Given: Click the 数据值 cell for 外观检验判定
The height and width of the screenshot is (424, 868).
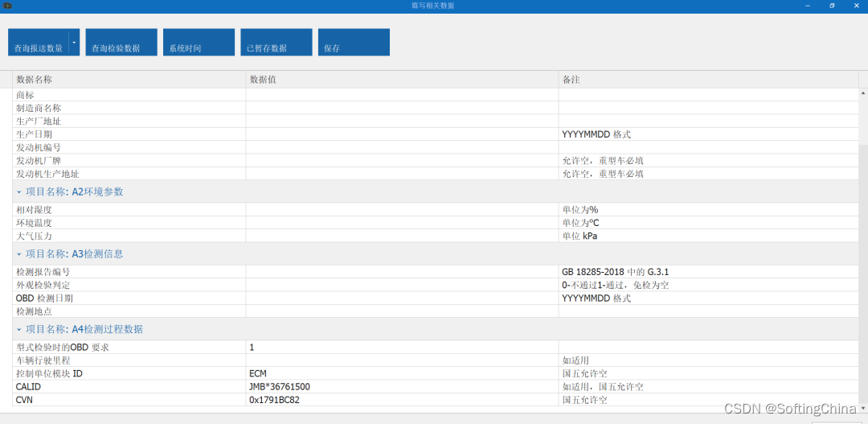Looking at the screenshot, I should [402, 286].
